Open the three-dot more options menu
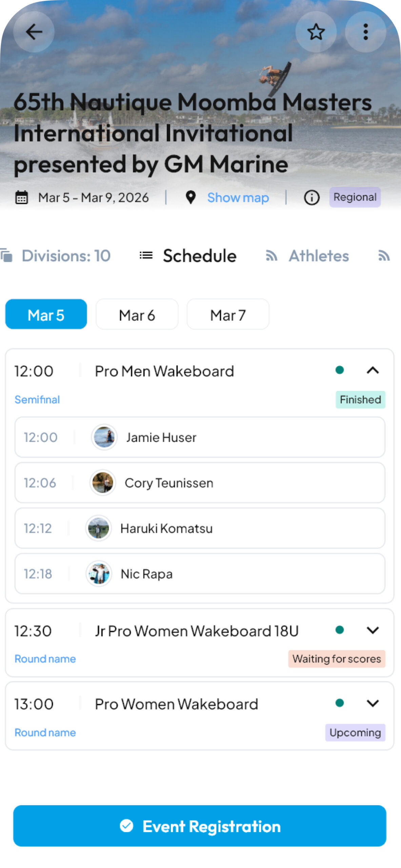This screenshot has width=401, height=868. pyautogui.click(x=365, y=32)
